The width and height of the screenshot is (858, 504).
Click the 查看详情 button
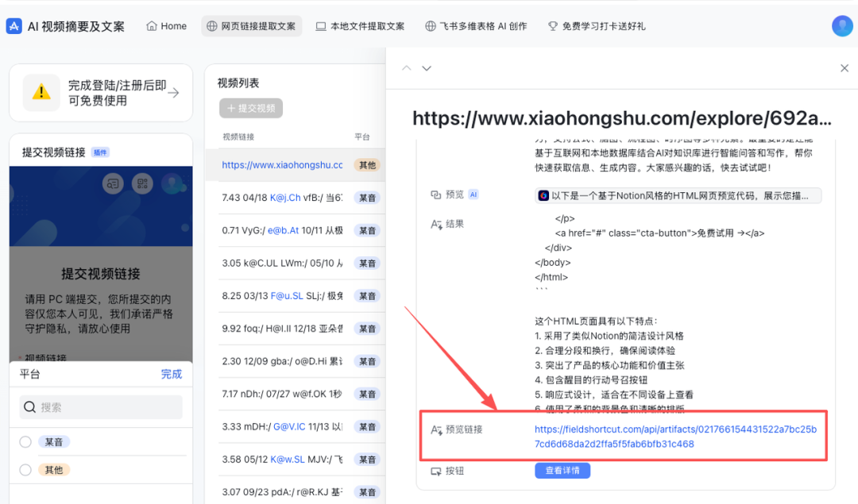coord(562,471)
